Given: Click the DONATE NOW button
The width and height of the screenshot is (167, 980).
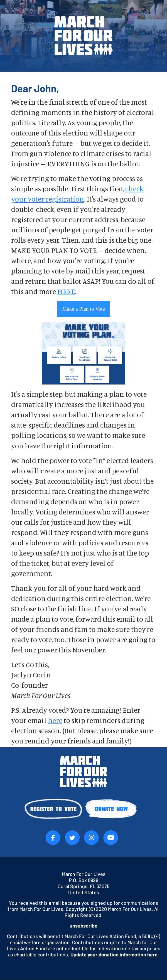Looking at the screenshot, I should (111, 808).
